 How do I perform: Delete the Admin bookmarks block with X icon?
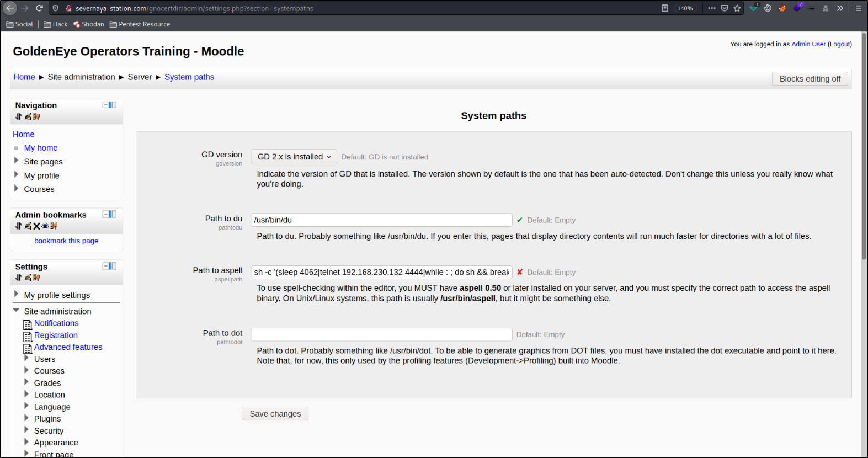(36, 226)
